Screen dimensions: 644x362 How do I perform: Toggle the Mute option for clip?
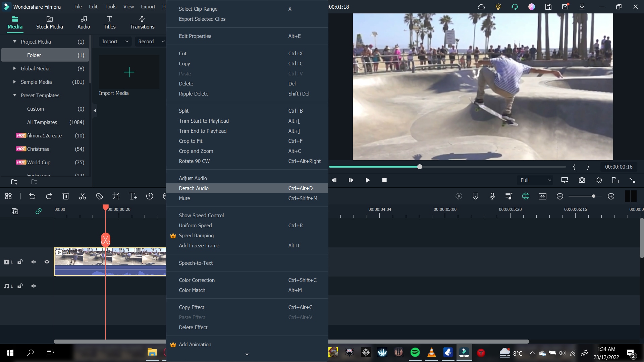tap(184, 198)
